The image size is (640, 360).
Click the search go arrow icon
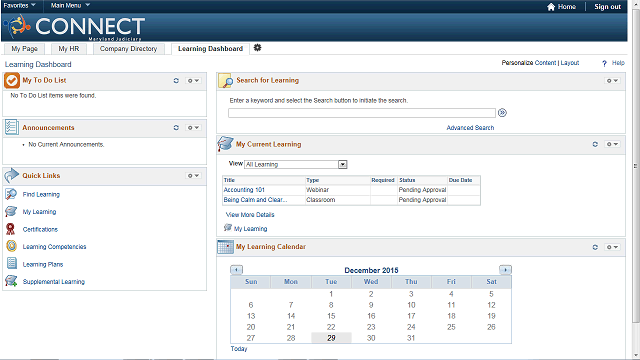pyautogui.click(x=502, y=113)
